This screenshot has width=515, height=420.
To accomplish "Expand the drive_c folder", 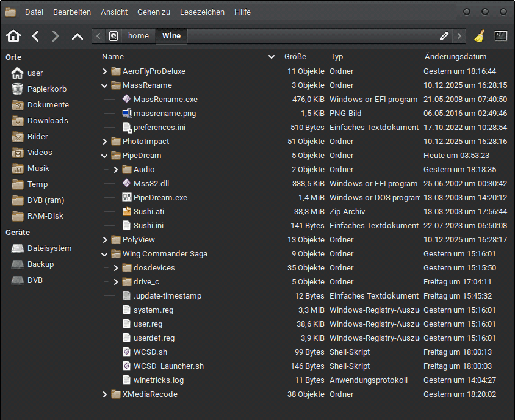I will click(115, 282).
